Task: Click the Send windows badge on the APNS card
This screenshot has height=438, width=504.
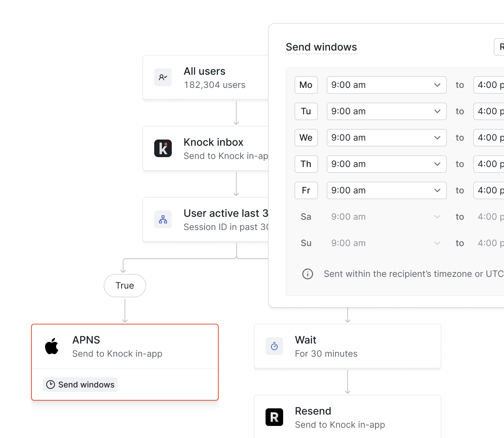Action: 80,385
